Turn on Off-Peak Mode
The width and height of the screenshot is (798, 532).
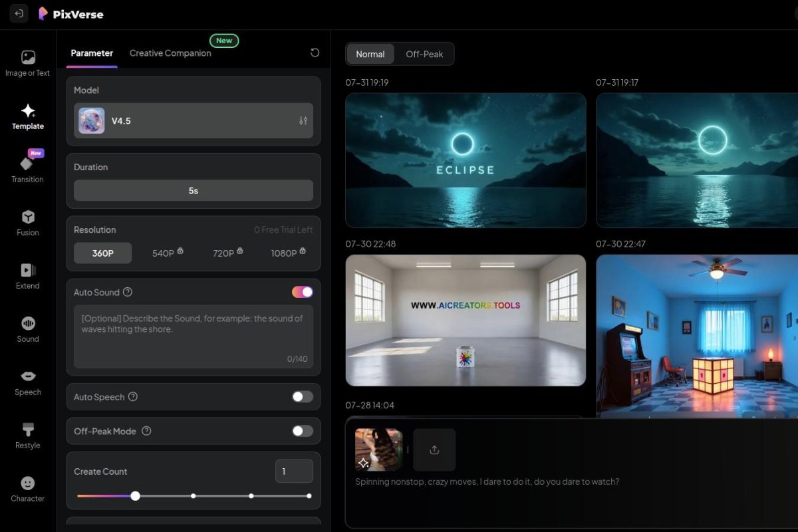coord(301,431)
